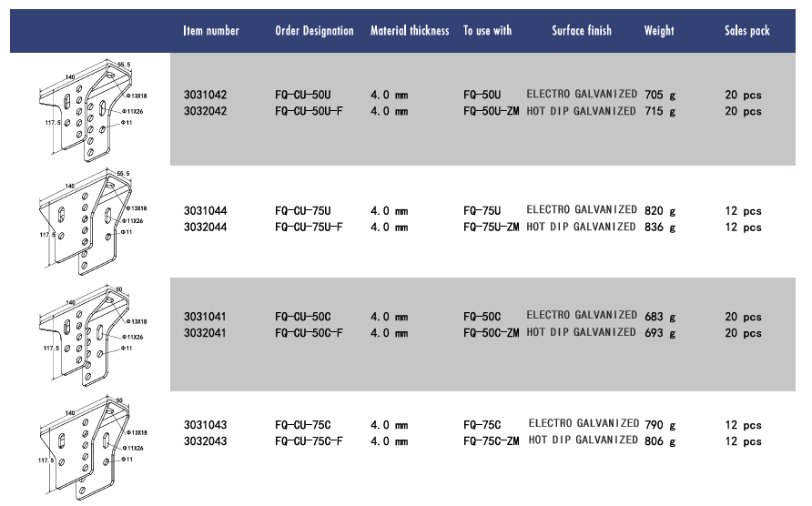Select item number 3031042
Screen dimensions: 812x506
[x=205, y=95]
